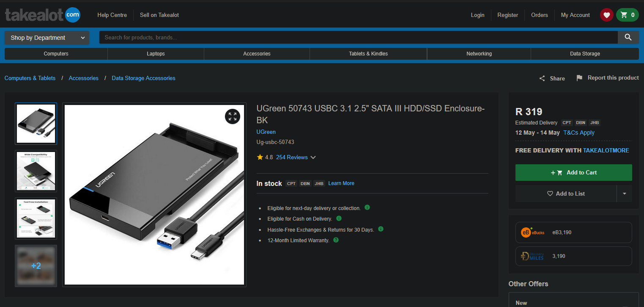Open the +2 more images thumbnail

(x=36, y=266)
